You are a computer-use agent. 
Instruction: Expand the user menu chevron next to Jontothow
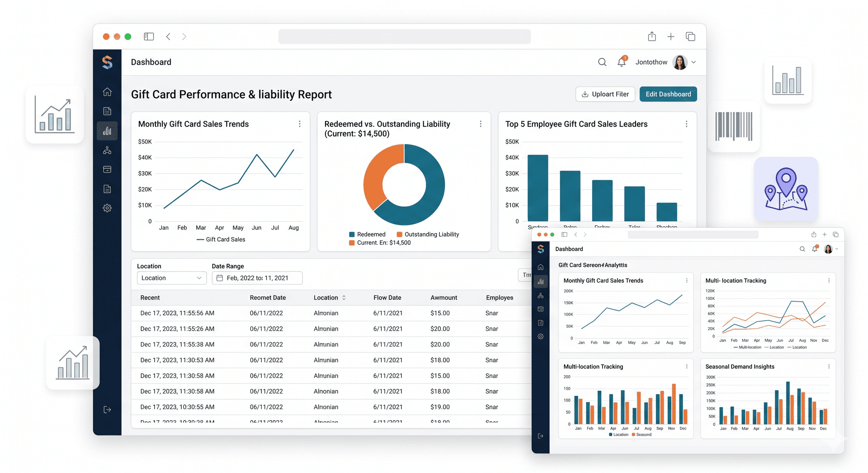tap(693, 62)
